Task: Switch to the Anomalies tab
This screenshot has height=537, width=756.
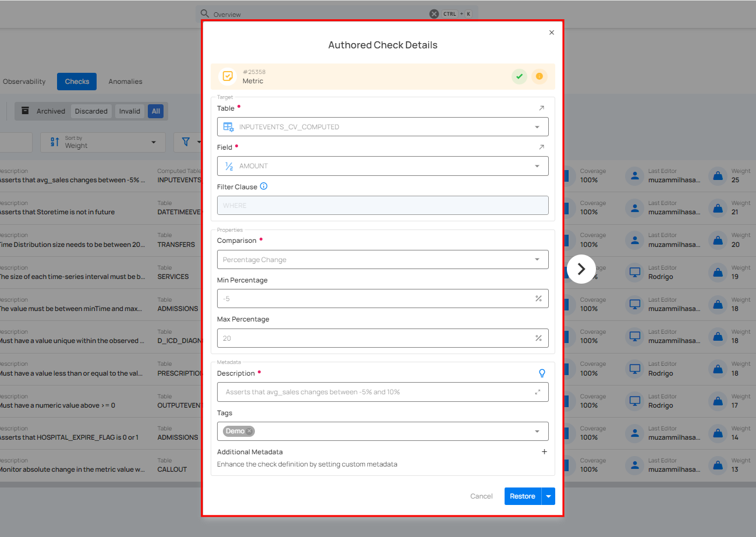Action: coord(125,82)
